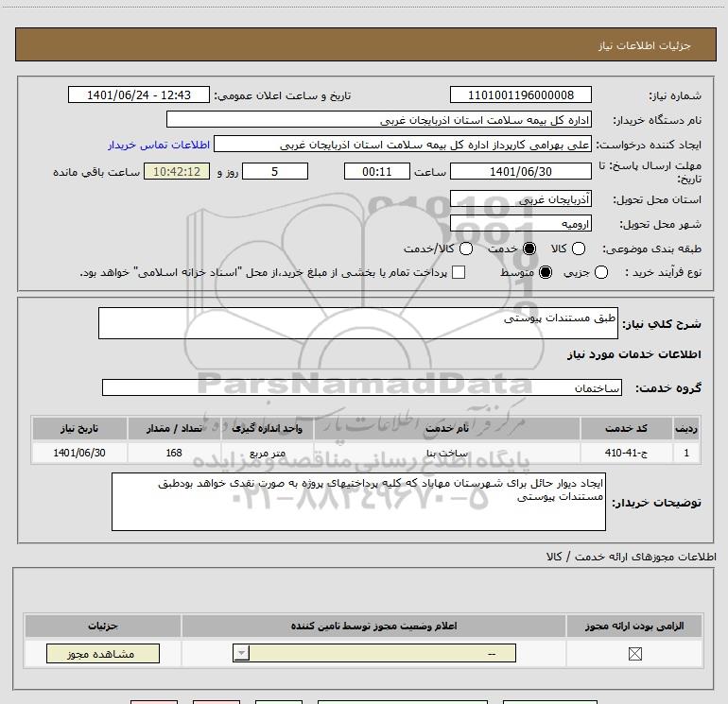Select the کالا radio button
Viewport: 728px width, 704px height.
point(578,249)
